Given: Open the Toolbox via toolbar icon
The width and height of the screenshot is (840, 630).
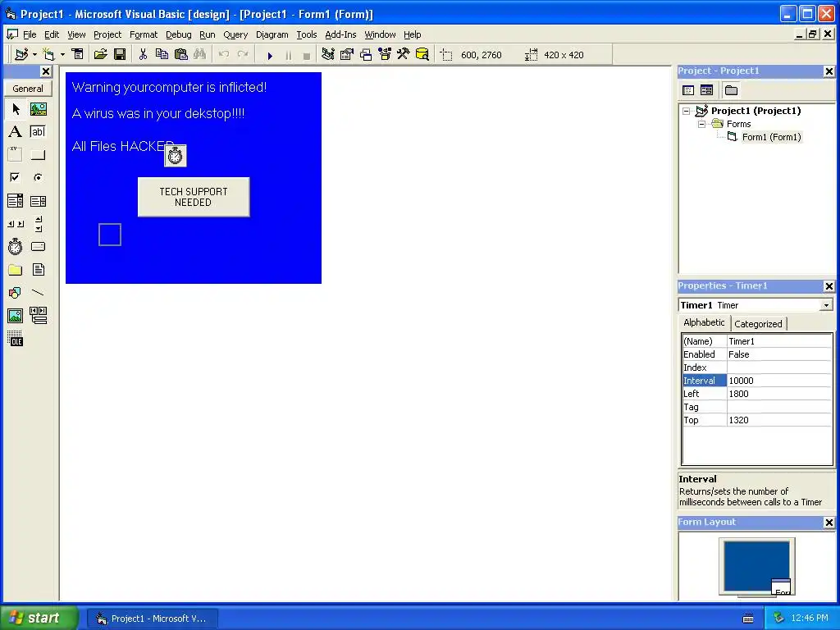Looking at the screenshot, I should point(404,55).
